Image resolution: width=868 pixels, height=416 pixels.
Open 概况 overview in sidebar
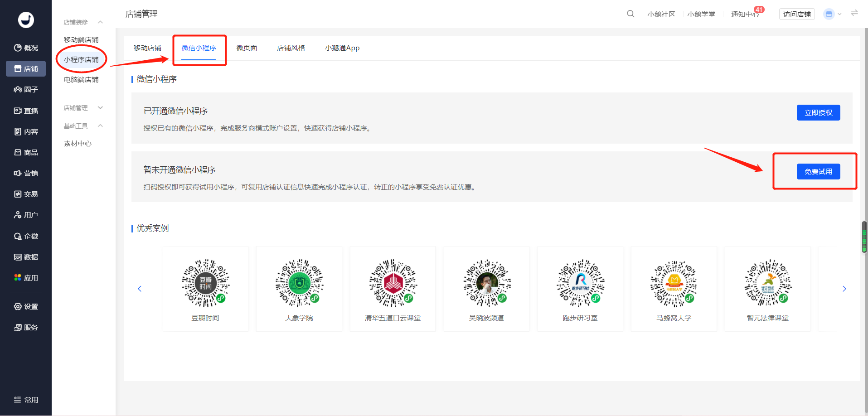pyautogui.click(x=26, y=48)
